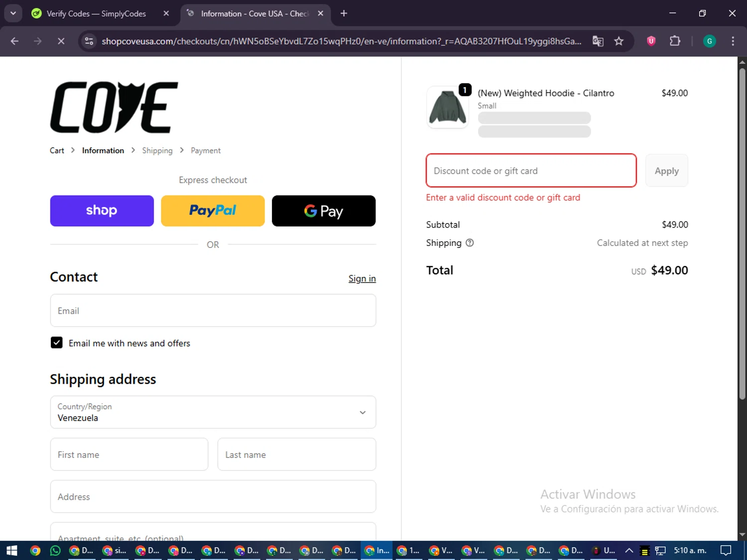Stop loading the current page
Screen dimensions: 747x560
tap(61, 41)
